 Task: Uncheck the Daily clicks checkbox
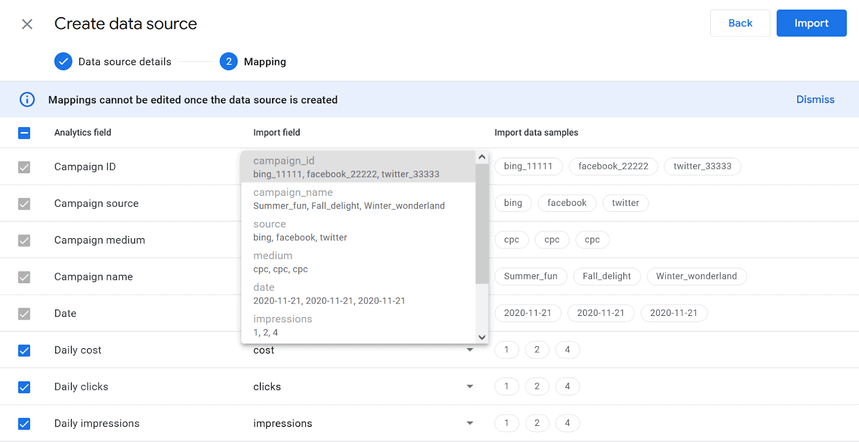[x=24, y=387]
